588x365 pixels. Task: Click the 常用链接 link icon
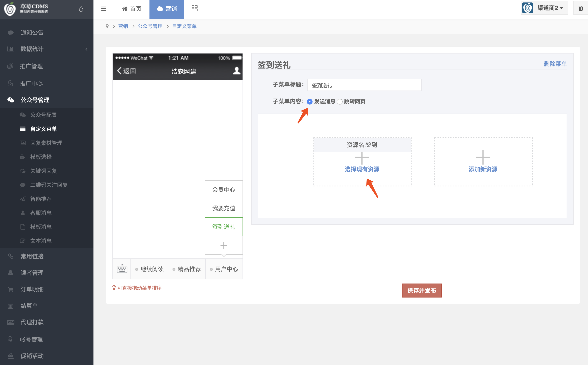(11, 256)
